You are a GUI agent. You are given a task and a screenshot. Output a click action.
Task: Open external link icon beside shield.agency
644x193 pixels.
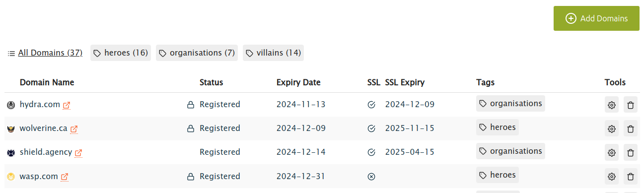tap(78, 153)
